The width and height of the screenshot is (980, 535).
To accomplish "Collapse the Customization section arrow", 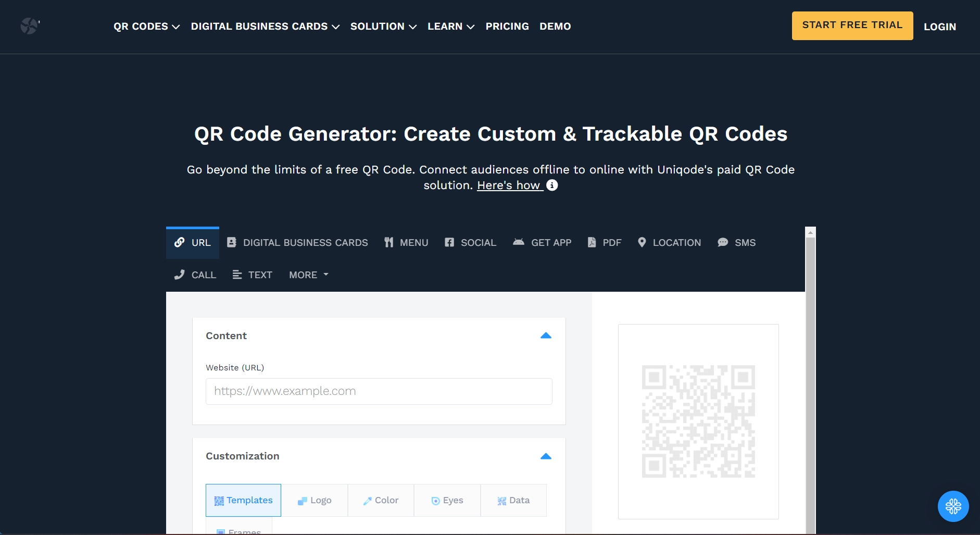I will point(546,456).
